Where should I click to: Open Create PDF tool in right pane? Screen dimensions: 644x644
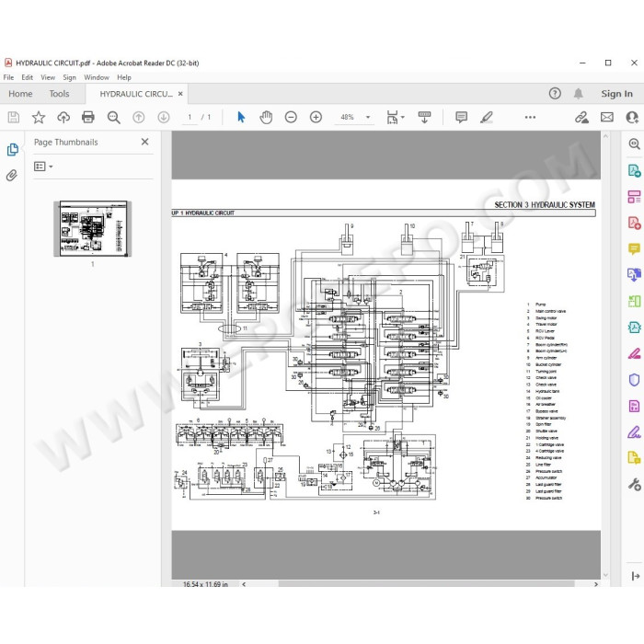click(x=634, y=223)
